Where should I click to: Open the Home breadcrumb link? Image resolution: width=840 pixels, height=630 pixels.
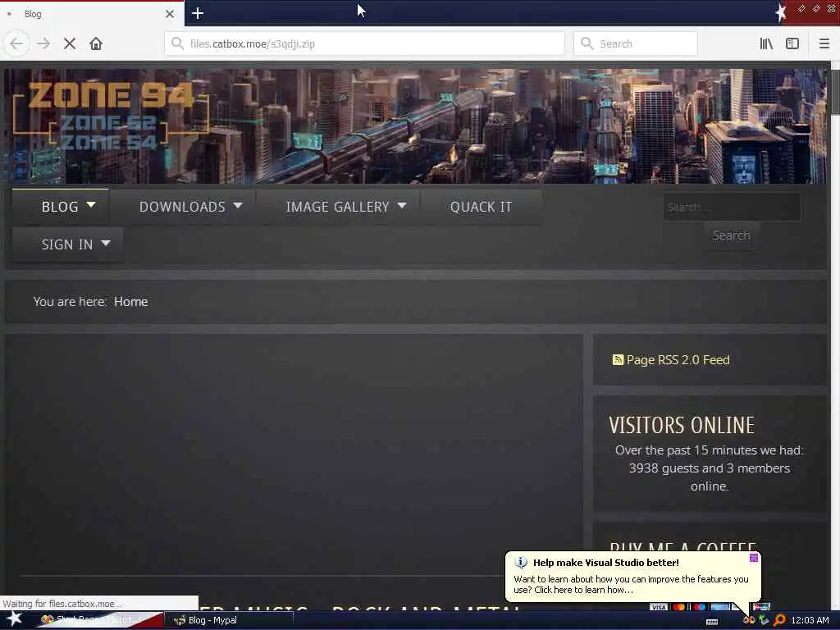click(x=130, y=302)
